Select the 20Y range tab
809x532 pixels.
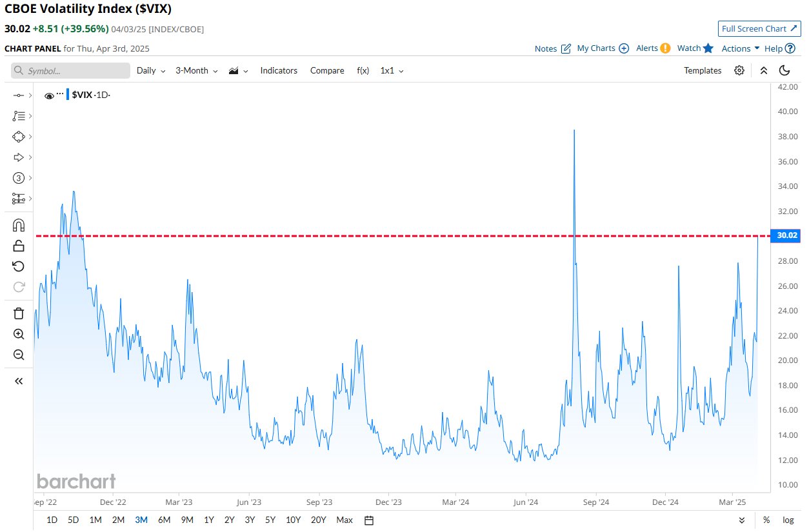[318, 520]
